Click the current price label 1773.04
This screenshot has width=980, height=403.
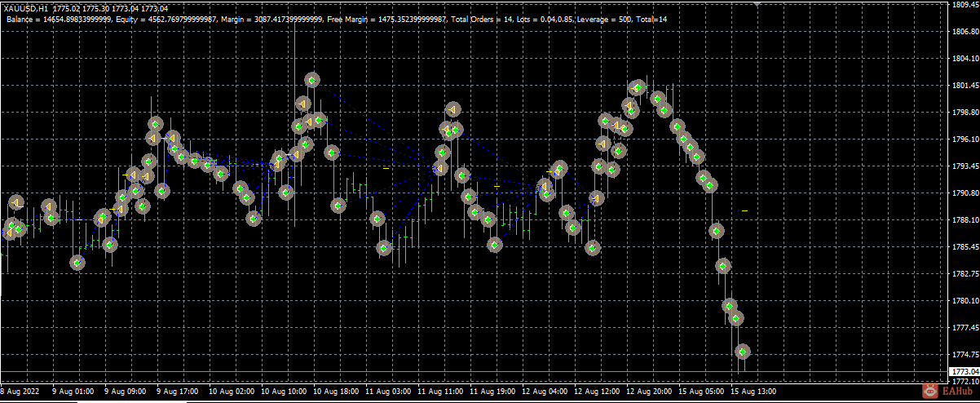click(x=965, y=372)
